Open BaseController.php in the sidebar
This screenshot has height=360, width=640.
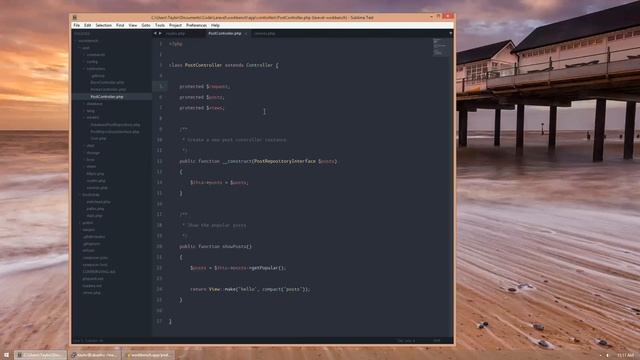107,82
